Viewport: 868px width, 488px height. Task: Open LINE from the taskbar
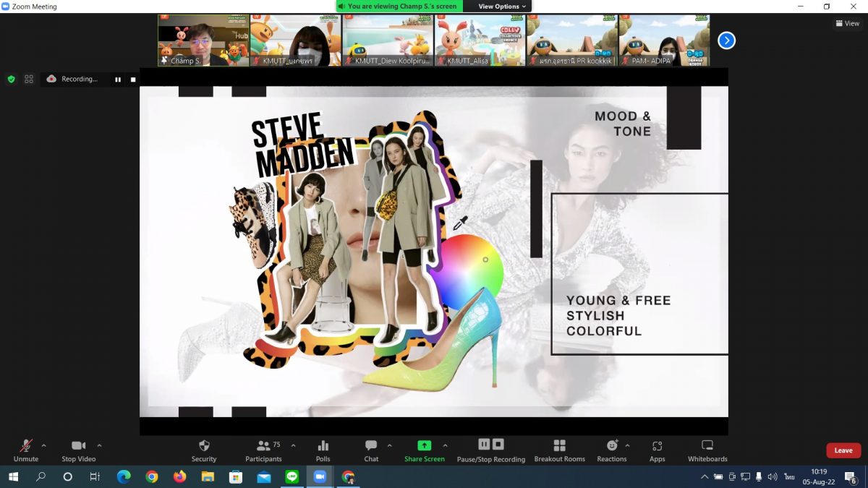pos(292,476)
